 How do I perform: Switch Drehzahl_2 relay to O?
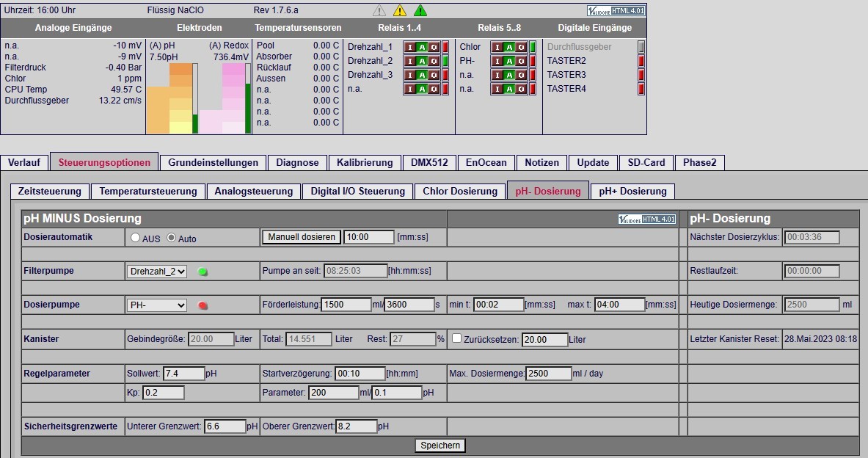[x=434, y=61]
